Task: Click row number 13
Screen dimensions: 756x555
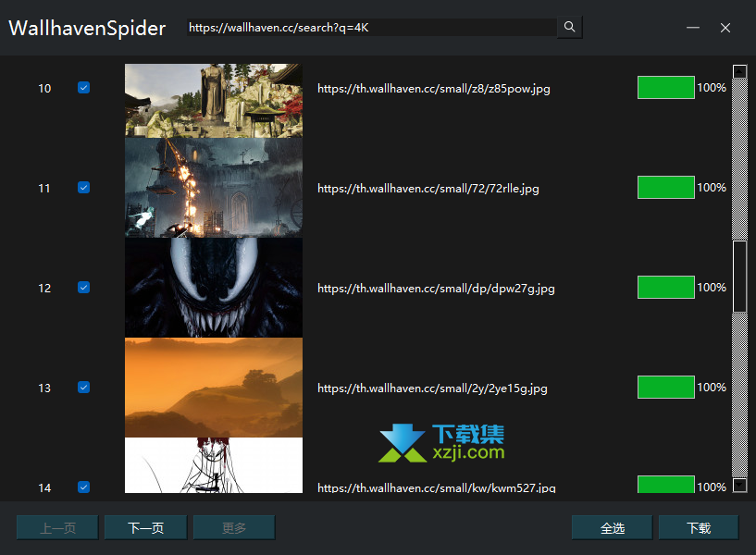Action: 44,388
